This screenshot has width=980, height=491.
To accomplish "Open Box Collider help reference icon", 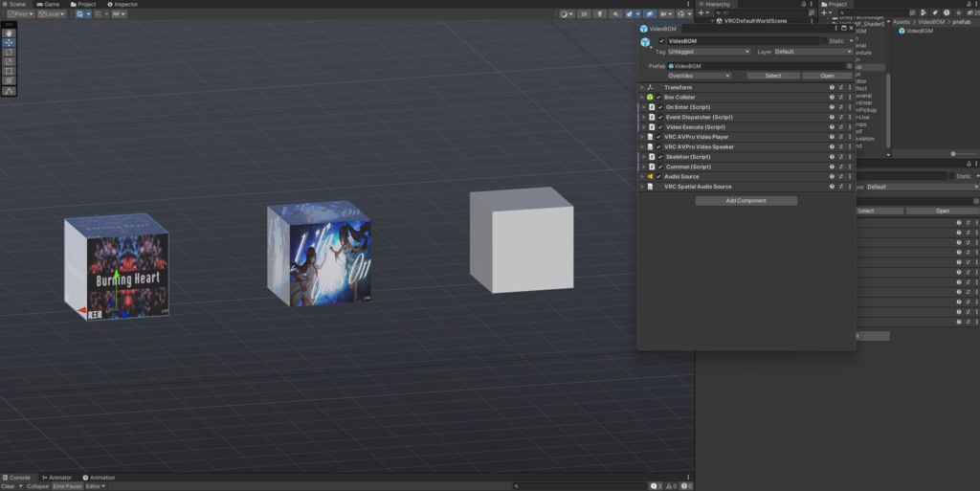I will tap(832, 98).
